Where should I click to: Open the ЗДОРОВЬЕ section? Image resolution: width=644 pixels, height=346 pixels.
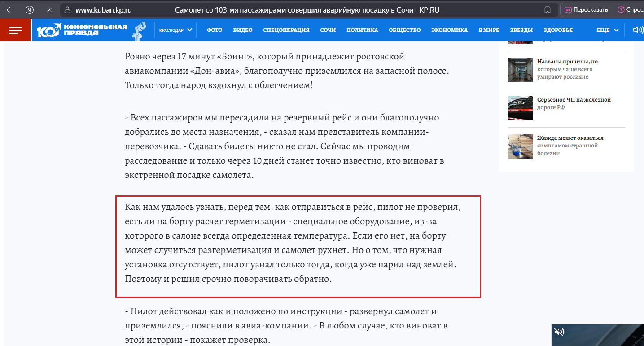[x=558, y=30]
